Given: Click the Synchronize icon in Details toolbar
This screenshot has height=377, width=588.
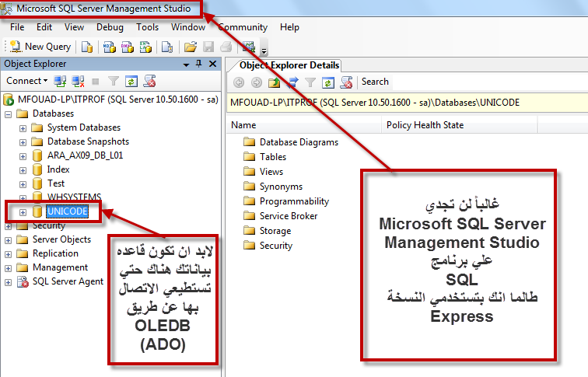Looking at the screenshot, I should pos(292,82).
